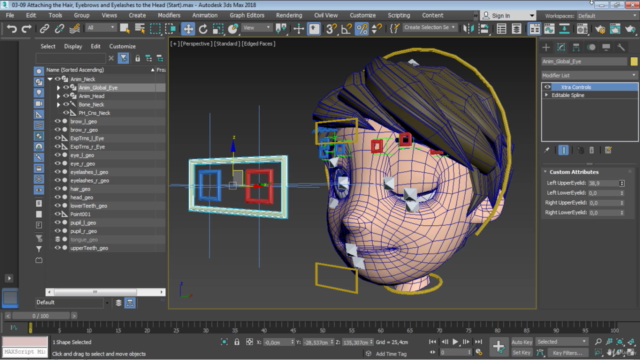The width and height of the screenshot is (640, 360).
Task: Open the Motion command panel tab
Action: tap(591, 47)
